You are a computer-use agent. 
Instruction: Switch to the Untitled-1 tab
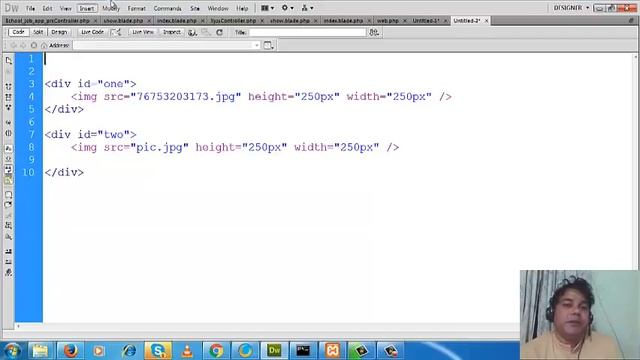[x=425, y=20]
